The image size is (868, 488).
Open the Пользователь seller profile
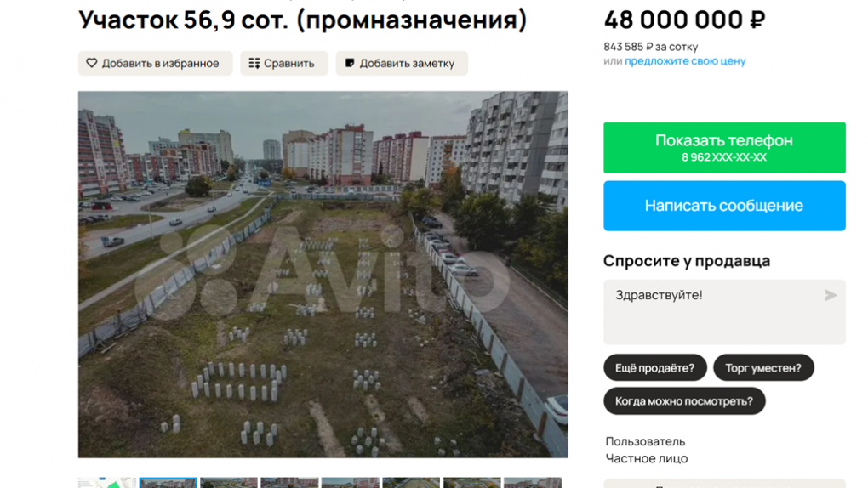click(x=645, y=441)
